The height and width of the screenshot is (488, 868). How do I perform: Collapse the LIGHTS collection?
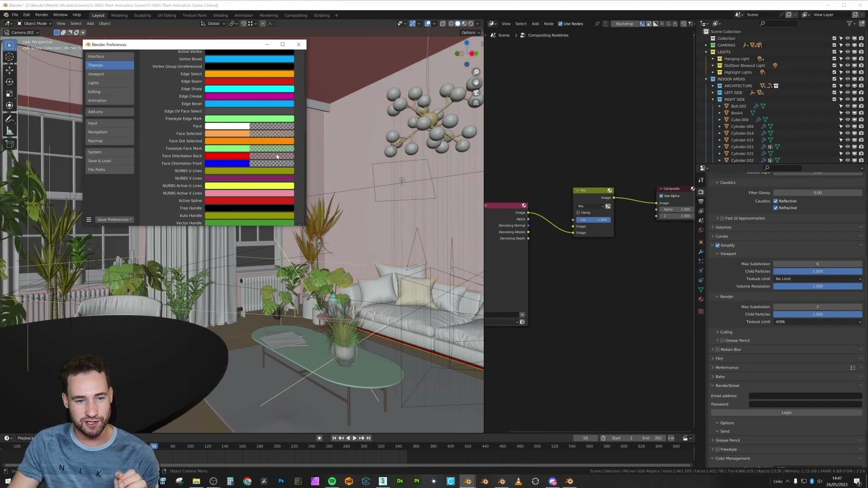(x=706, y=52)
